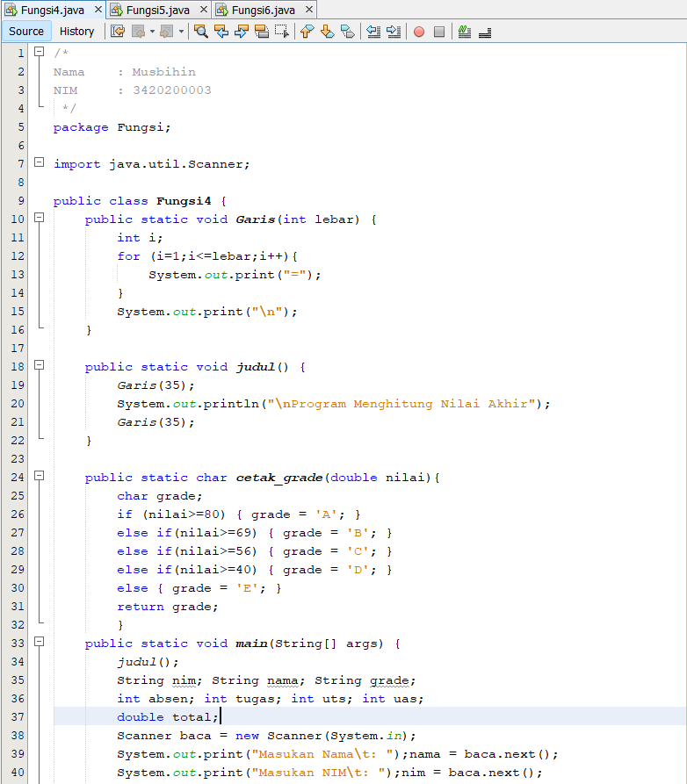Click Shift Line Left icon
687x784 pixels.
[x=373, y=32]
